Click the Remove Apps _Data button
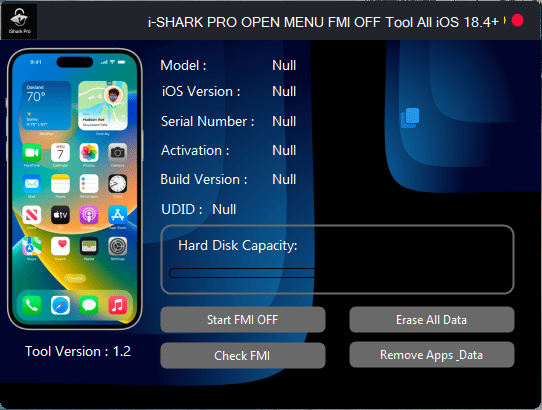The height and width of the screenshot is (410, 542). coord(432,355)
